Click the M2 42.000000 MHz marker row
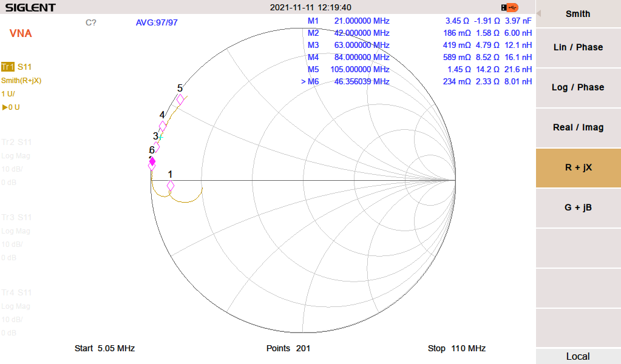 point(419,33)
